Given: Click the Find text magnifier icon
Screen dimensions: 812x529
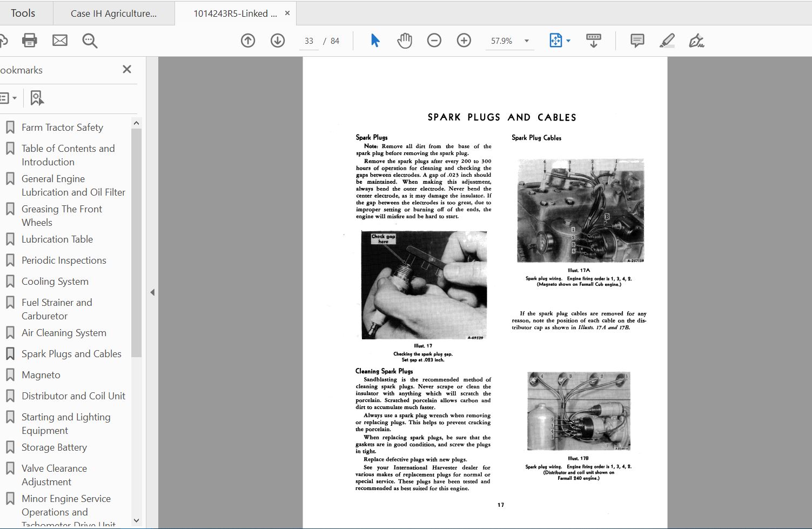Looking at the screenshot, I should click(90, 41).
